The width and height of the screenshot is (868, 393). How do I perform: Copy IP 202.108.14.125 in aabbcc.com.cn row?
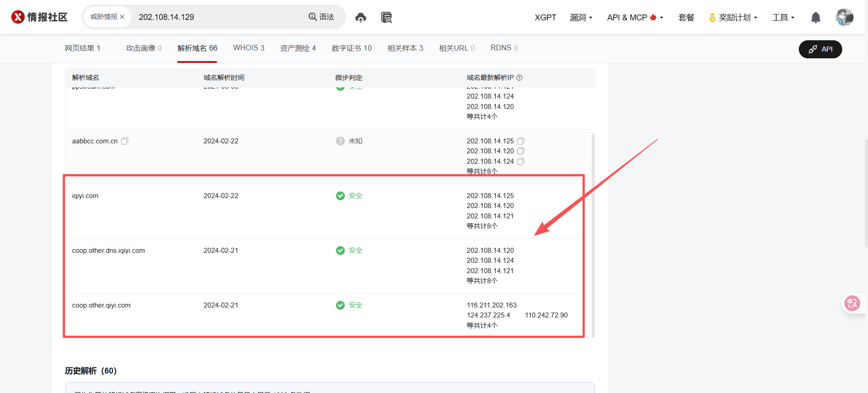(521, 141)
